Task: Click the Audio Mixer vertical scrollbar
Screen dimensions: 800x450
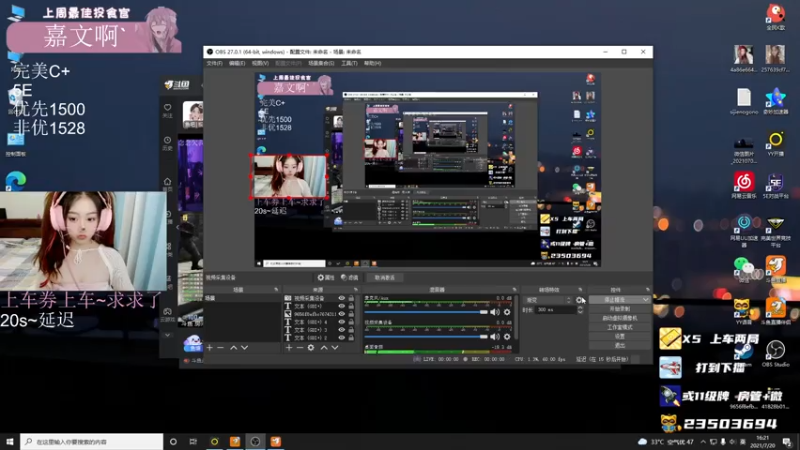Action: (x=516, y=316)
